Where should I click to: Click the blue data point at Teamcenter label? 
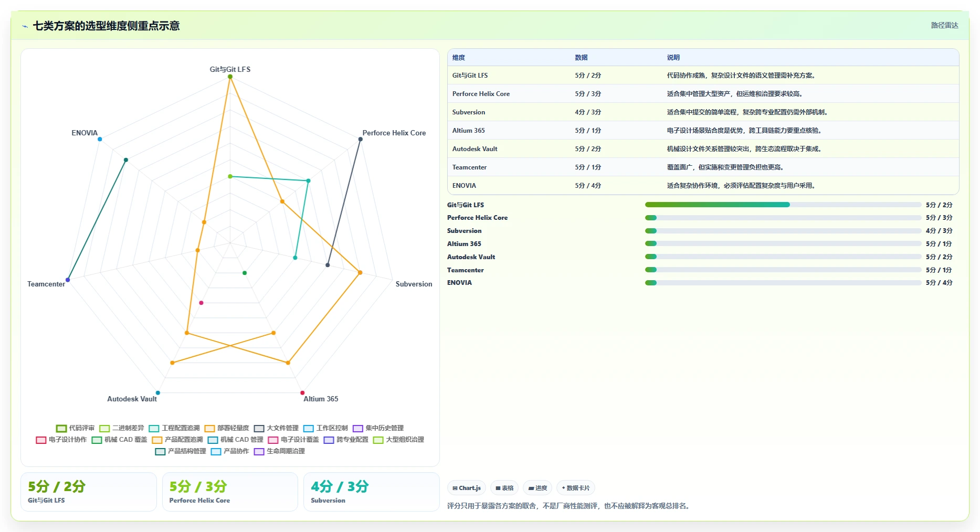pyautogui.click(x=68, y=280)
